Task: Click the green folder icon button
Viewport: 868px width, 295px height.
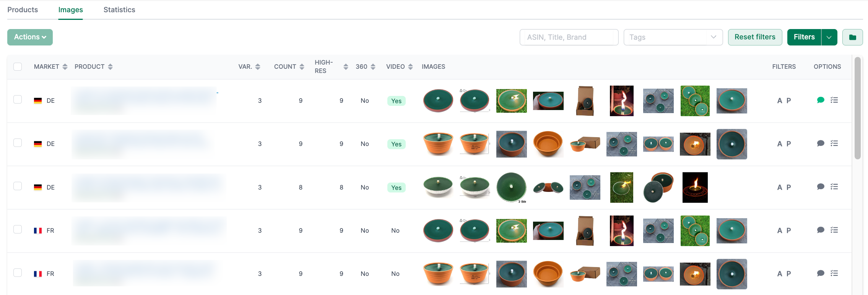Action: click(x=852, y=37)
